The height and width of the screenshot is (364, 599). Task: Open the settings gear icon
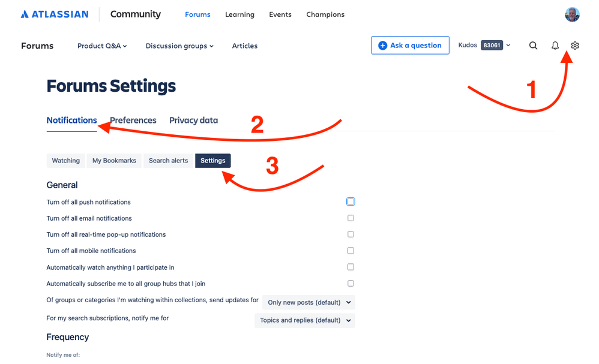(574, 46)
